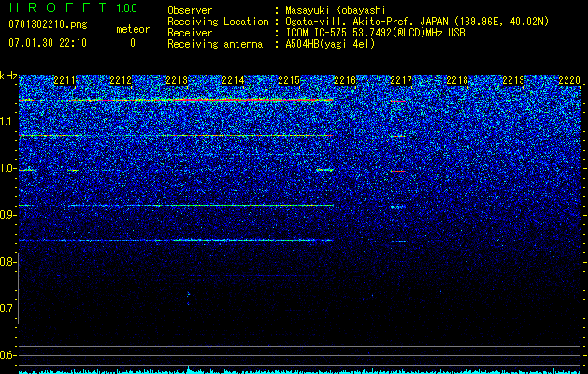Click the location text Ogata-vill. Akita-Pref. JAPAN
Screen dimensions: 588x374
(x=366, y=22)
